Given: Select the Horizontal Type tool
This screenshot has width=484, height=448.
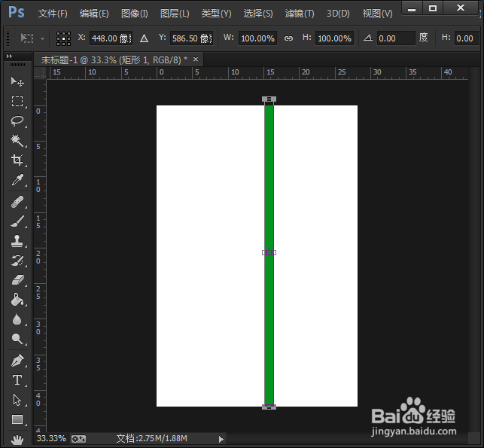Looking at the screenshot, I should tap(17, 380).
